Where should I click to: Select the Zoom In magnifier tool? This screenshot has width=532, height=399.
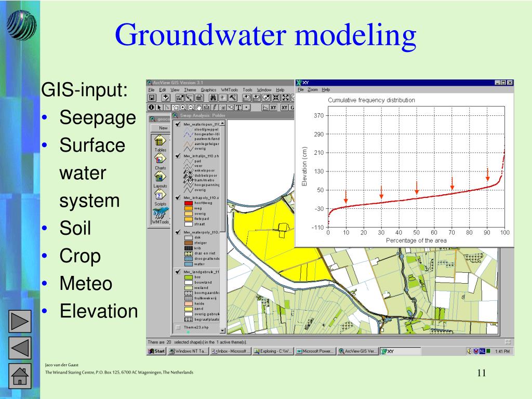[183, 107]
